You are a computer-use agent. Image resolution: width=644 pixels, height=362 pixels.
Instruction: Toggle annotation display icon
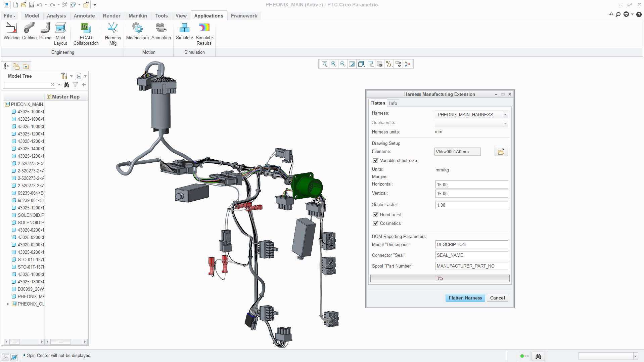point(398,64)
